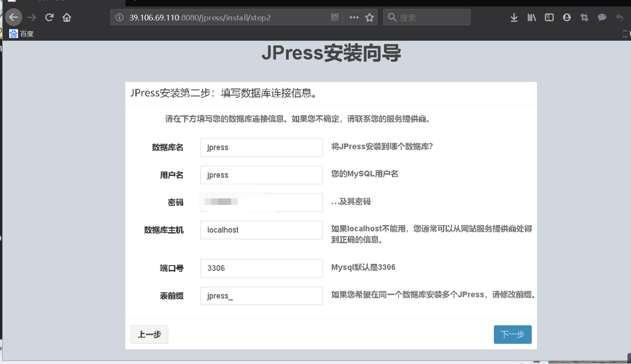Click the hint …及其密码
The height and width of the screenshot is (364, 631).
(351, 202)
